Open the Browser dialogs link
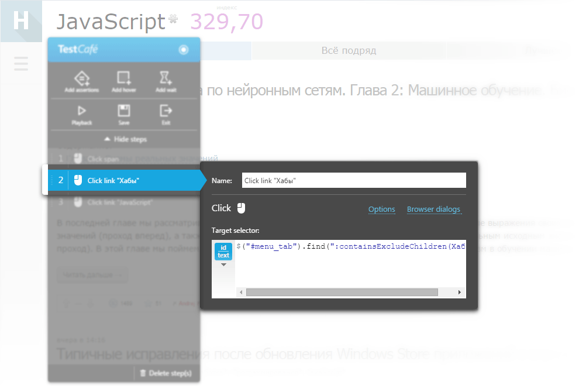The width and height of the screenshot is (579, 392). (x=433, y=209)
